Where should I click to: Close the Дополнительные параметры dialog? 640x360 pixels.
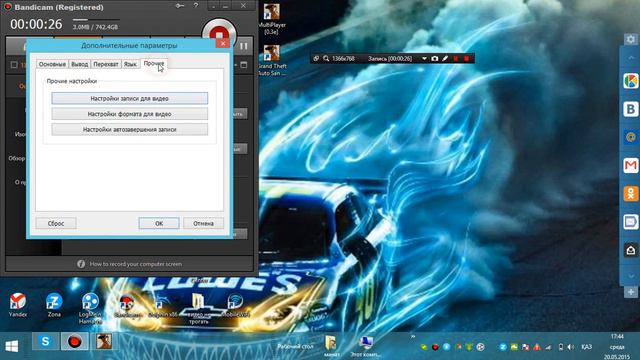point(222,43)
